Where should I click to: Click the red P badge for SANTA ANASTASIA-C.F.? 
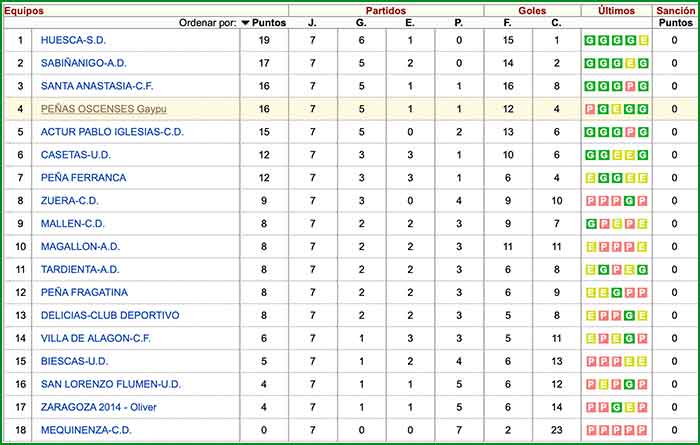(x=631, y=86)
